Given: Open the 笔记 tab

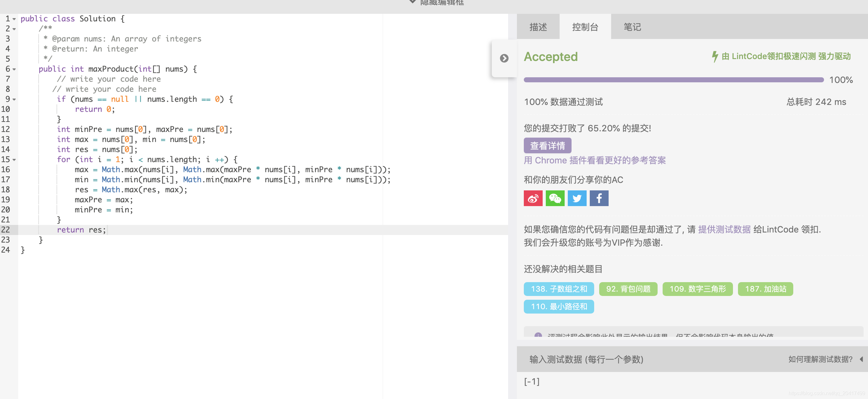Looking at the screenshot, I should (632, 27).
